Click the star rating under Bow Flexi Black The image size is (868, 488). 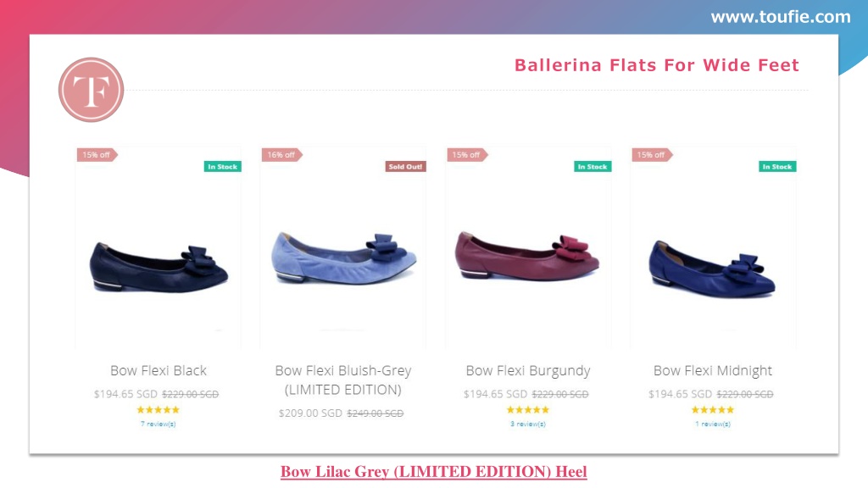159,410
